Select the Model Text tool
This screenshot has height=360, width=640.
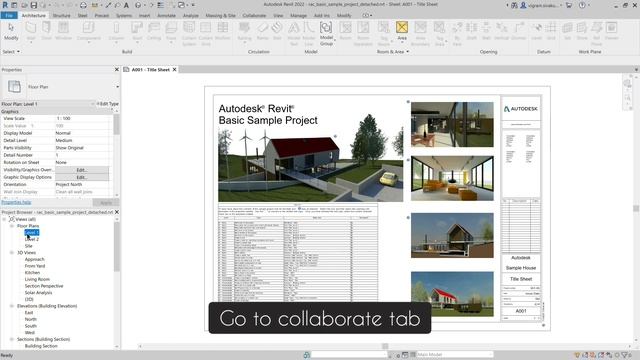pos(293,33)
